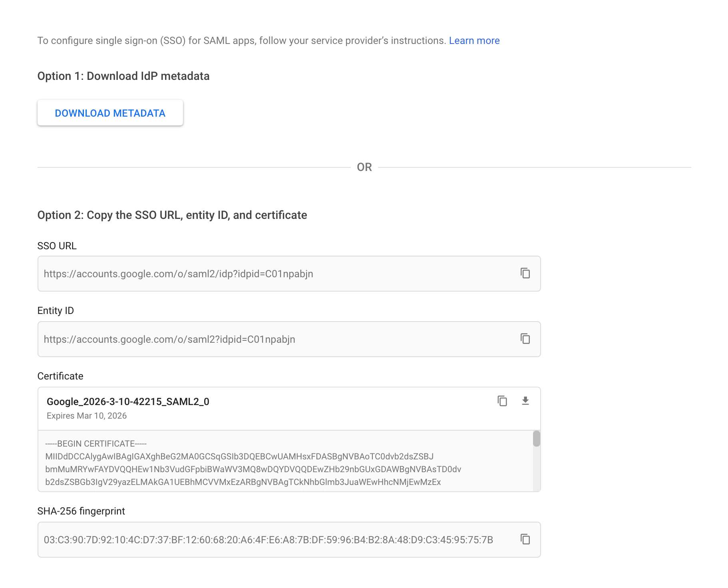This screenshot has width=728, height=588.
Task: Click the certificate line starting with MIIDdDCCAlyg
Action: tap(239, 457)
